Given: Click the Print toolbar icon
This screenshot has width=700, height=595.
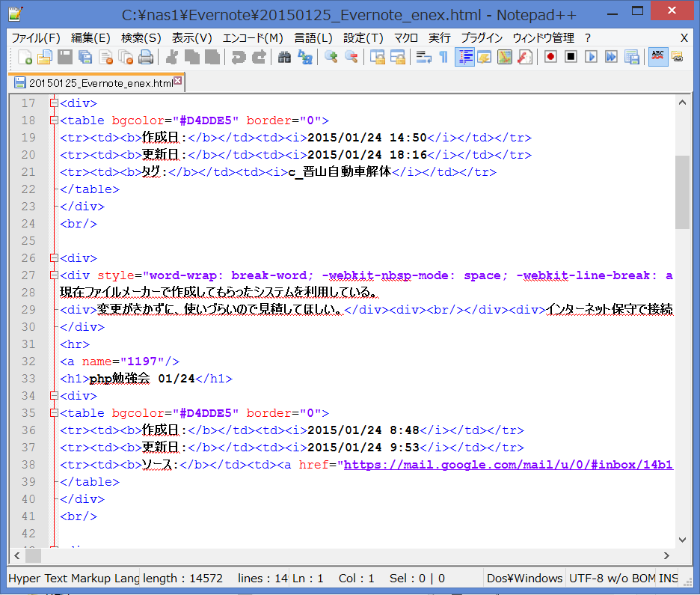Looking at the screenshot, I should point(146,57).
